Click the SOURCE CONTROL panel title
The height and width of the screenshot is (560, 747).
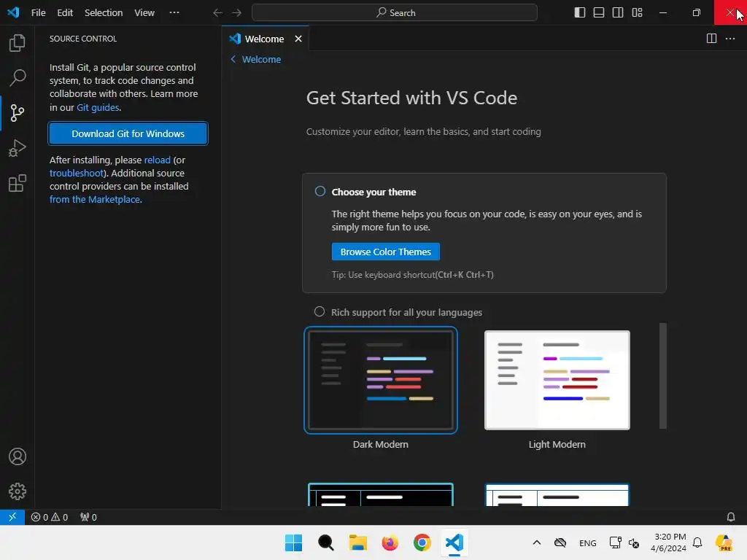pyautogui.click(x=83, y=39)
